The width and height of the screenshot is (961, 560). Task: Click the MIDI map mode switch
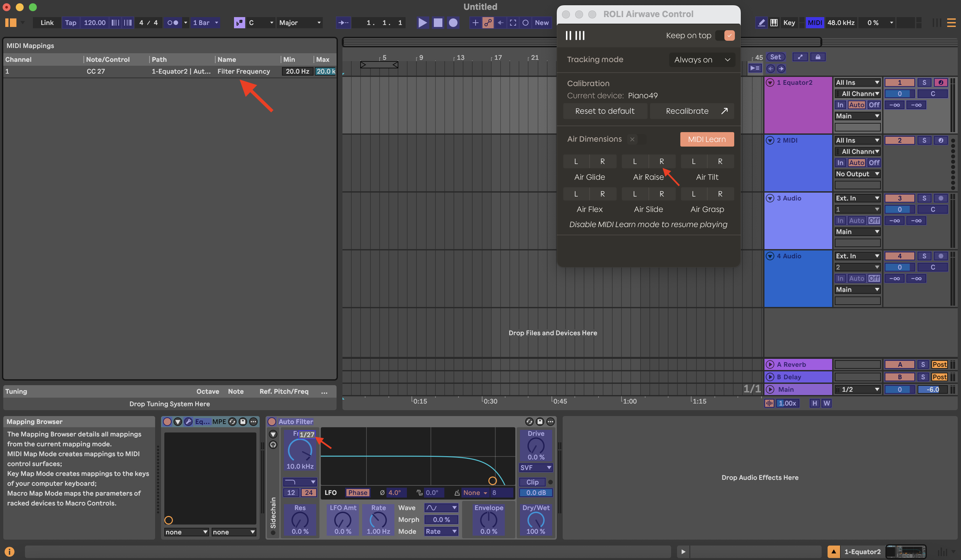pos(814,22)
